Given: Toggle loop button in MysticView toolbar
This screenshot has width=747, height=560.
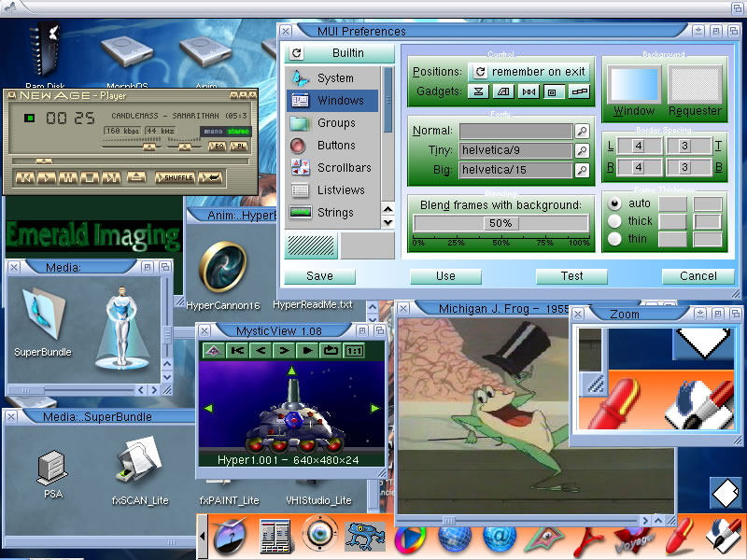Looking at the screenshot, I should pos(331,351).
